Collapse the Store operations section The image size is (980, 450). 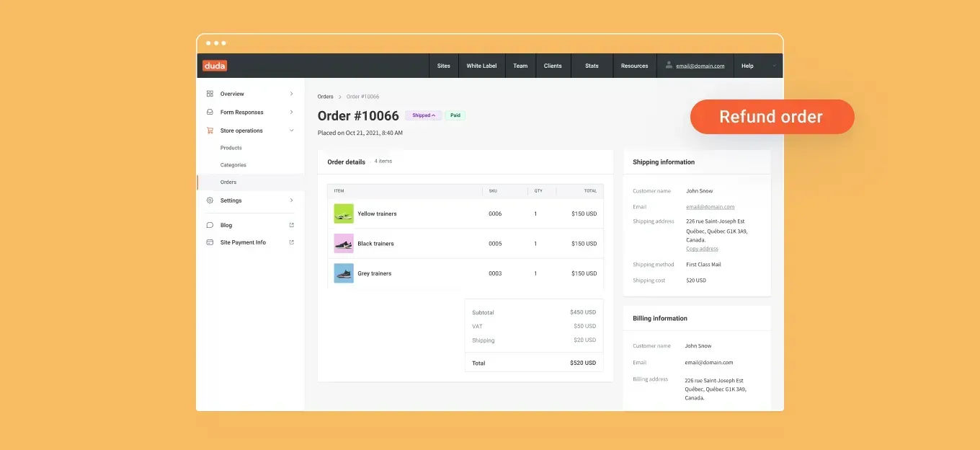coord(291,131)
